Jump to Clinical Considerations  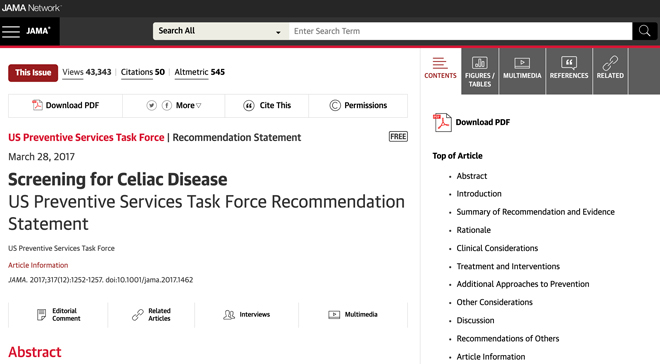(497, 248)
